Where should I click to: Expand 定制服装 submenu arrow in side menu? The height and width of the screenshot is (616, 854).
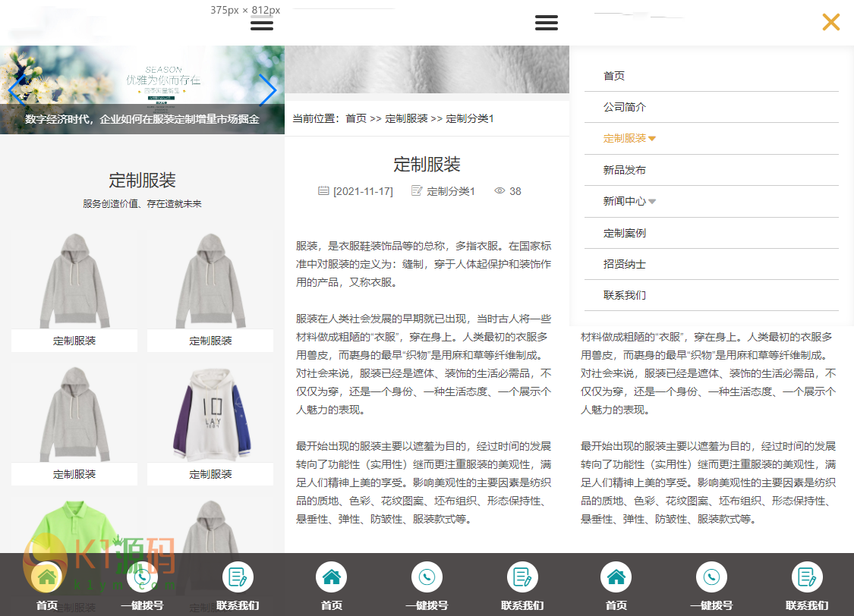coord(653,139)
